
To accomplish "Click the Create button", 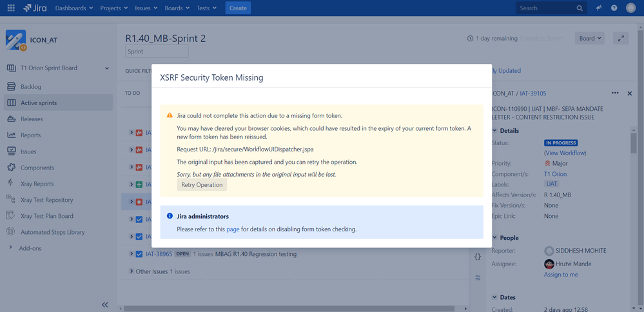I will point(239,8).
